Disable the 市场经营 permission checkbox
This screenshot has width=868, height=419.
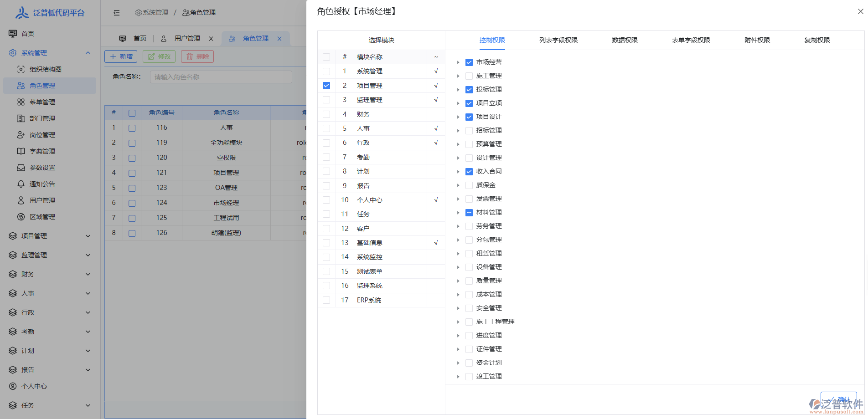[x=469, y=62]
